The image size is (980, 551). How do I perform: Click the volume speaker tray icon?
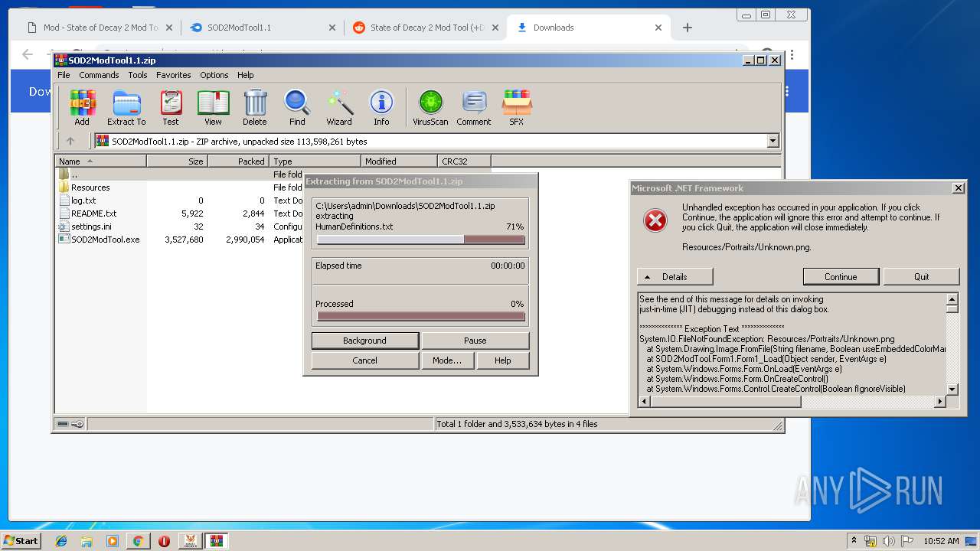click(889, 541)
